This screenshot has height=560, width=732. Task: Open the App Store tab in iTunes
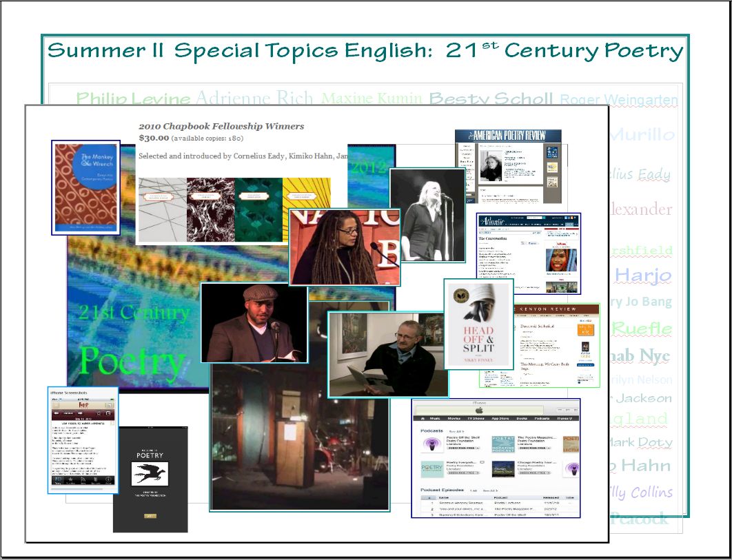500,418
